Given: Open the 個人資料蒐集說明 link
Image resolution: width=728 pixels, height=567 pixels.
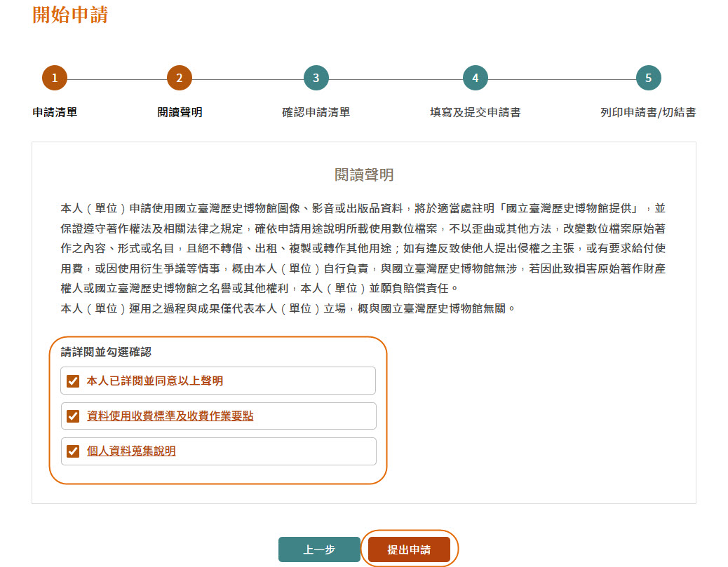Looking at the screenshot, I should click(x=131, y=451).
